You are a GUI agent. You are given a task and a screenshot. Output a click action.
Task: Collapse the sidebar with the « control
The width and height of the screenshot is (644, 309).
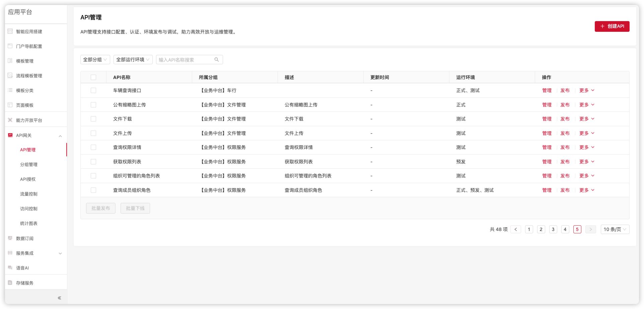[x=59, y=297]
